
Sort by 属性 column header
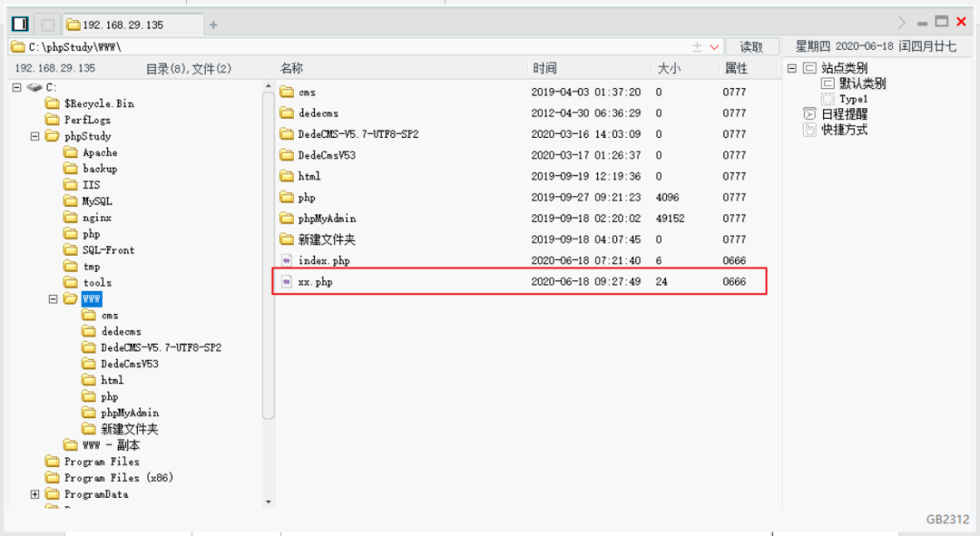point(736,68)
